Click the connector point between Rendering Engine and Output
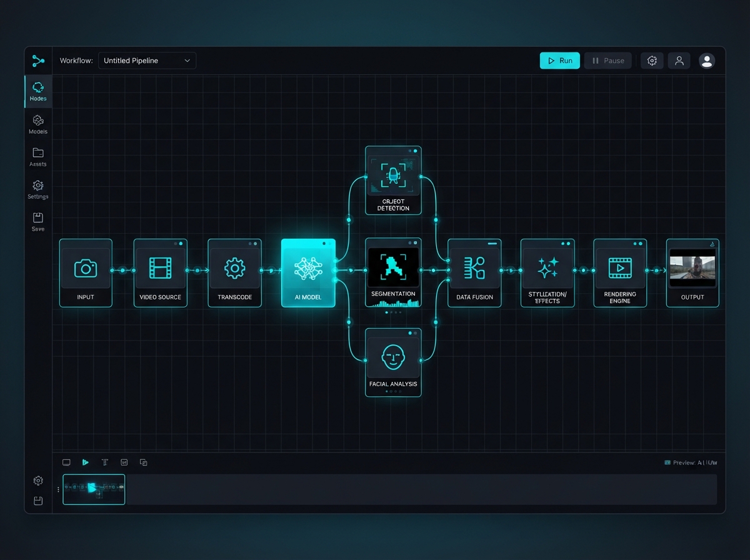The image size is (750, 560). pyautogui.click(x=657, y=271)
